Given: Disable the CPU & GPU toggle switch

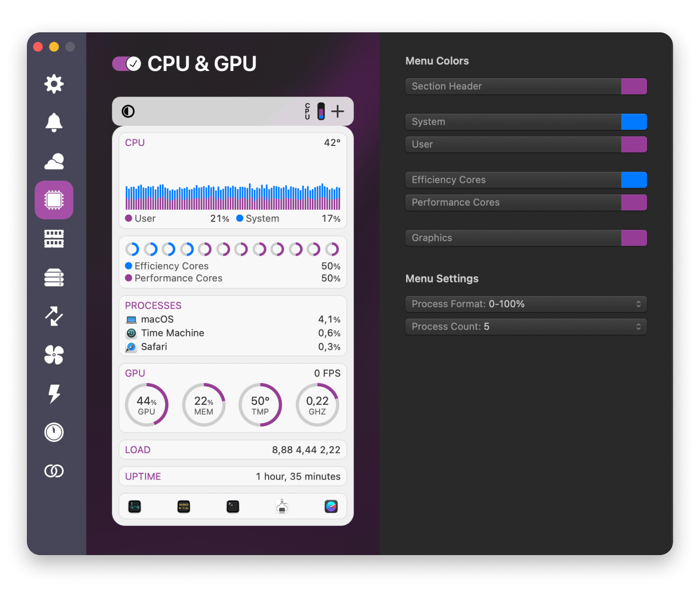Looking at the screenshot, I should pyautogui.click(x=127, y=64).
